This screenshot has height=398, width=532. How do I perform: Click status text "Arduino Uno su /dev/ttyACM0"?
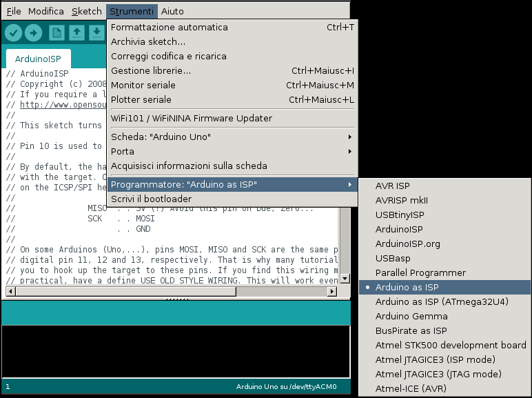[x=287, y=387]
